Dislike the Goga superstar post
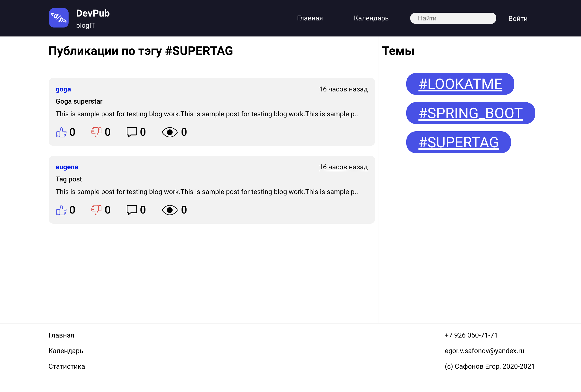581x392 pixels. click(x=96, y=132)
